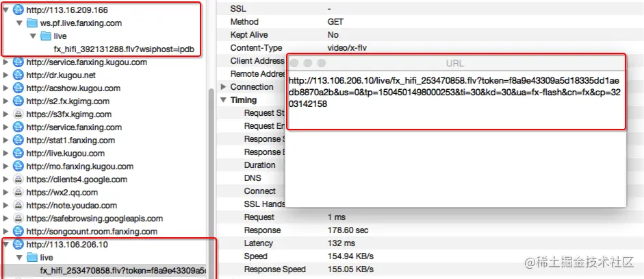Expand the http://service.fanxing.kugou.com host
Viewport: 644px width, 279px height.
pyautogui.click(x=5, y=62)
